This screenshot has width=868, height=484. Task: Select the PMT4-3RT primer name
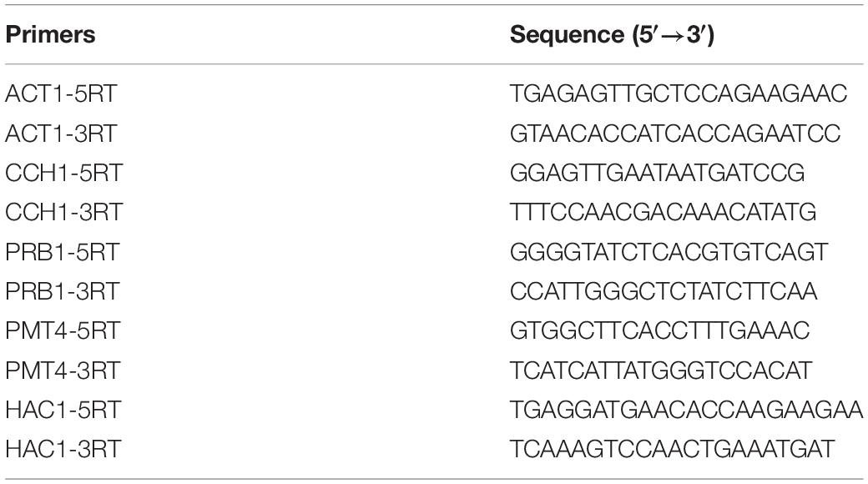coord(63,371)
